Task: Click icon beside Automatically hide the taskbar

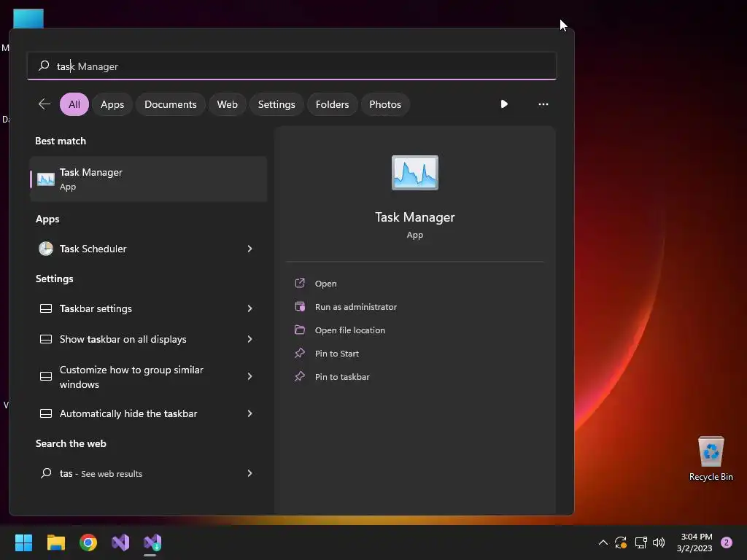Action: 46,413
